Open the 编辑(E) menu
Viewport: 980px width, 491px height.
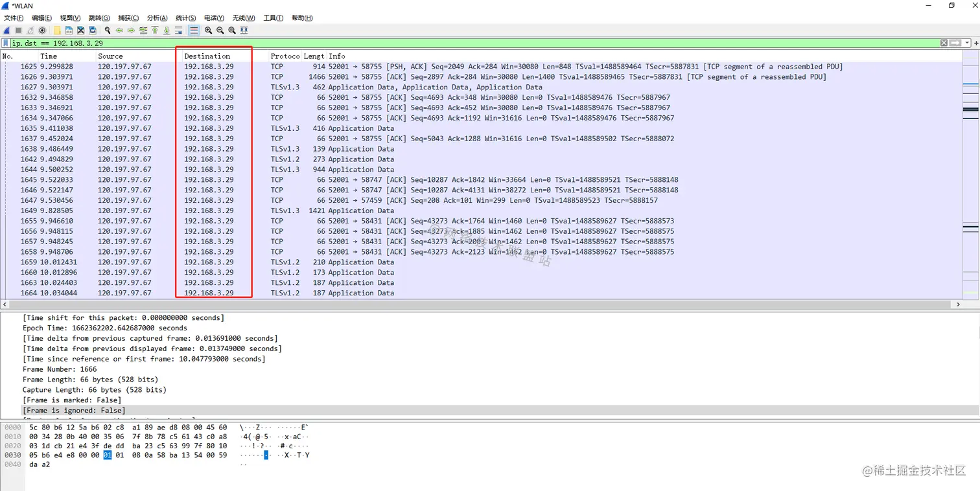tap(42, 18)
